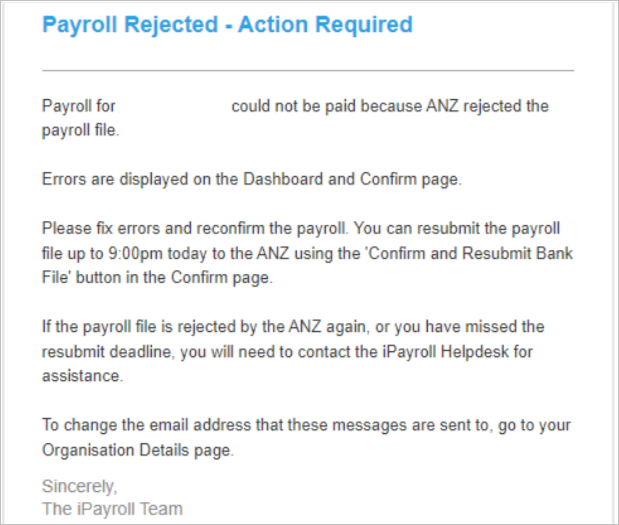
Task: Click the word 'assistance.'
Action: click(x=83, y=376)
